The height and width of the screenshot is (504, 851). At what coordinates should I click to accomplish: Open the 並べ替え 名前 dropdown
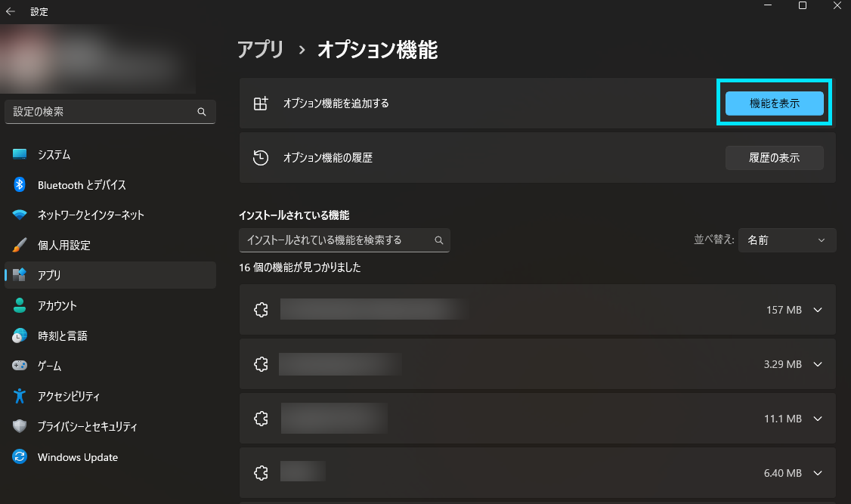[787, 240]
